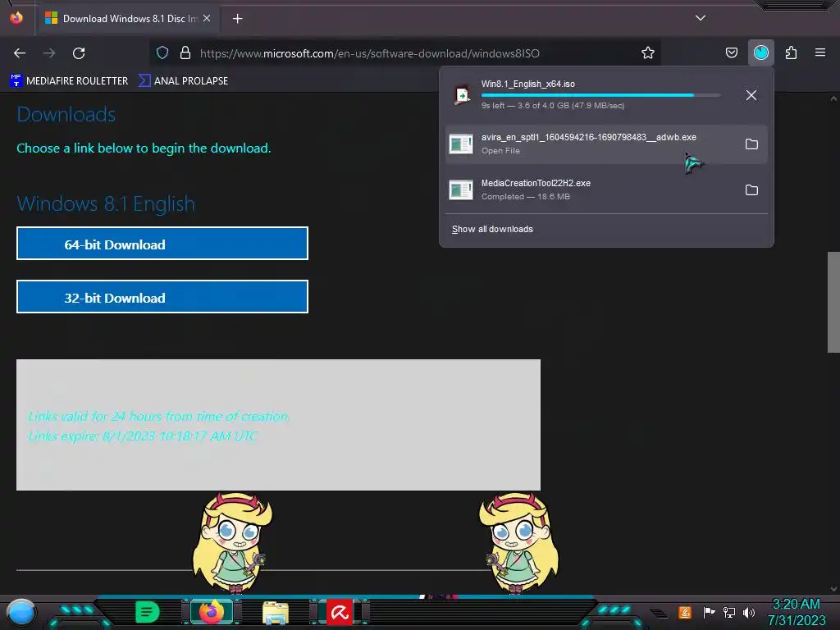
Task: Show avira exe in its folder
Action: click(x=751, y=144)
